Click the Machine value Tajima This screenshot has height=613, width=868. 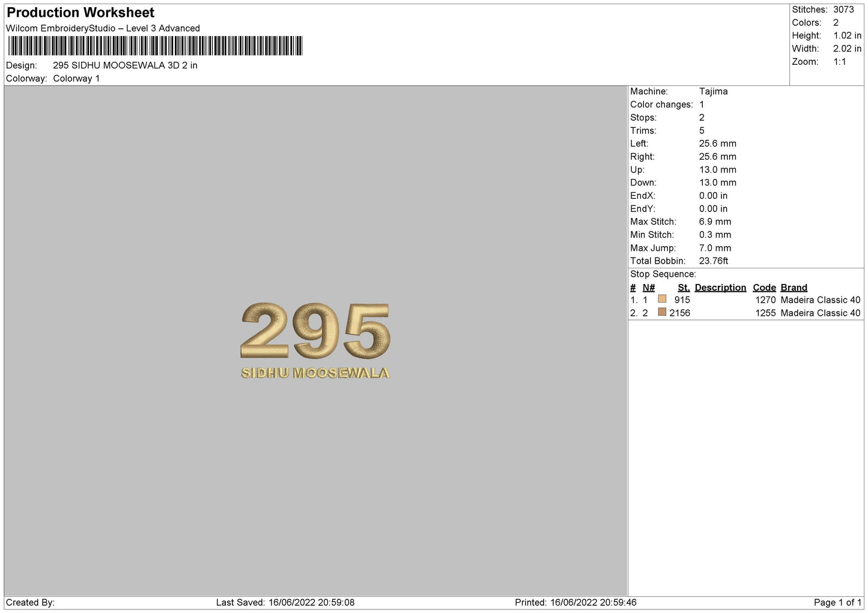point(713,92)
